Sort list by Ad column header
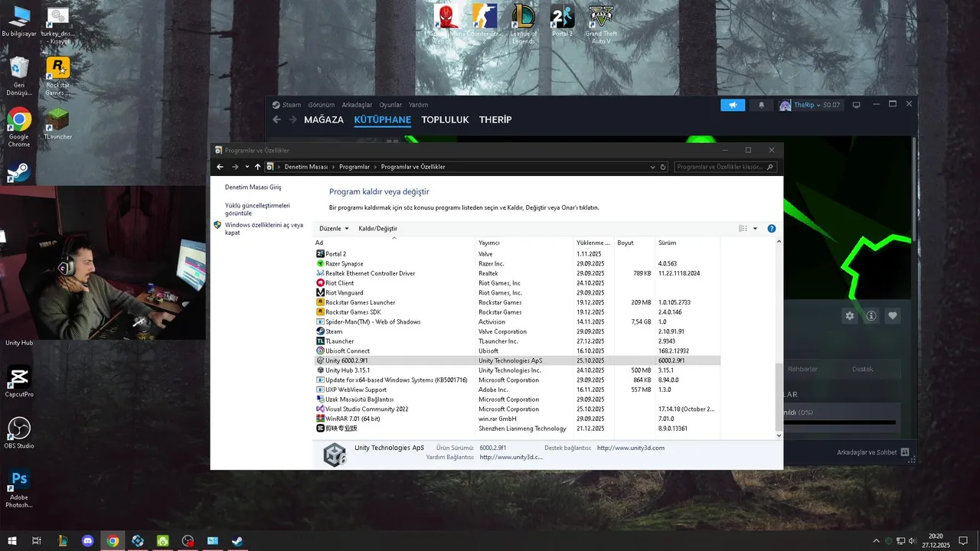This screenshot has width=980, height=551. click(x=394, y=243)
